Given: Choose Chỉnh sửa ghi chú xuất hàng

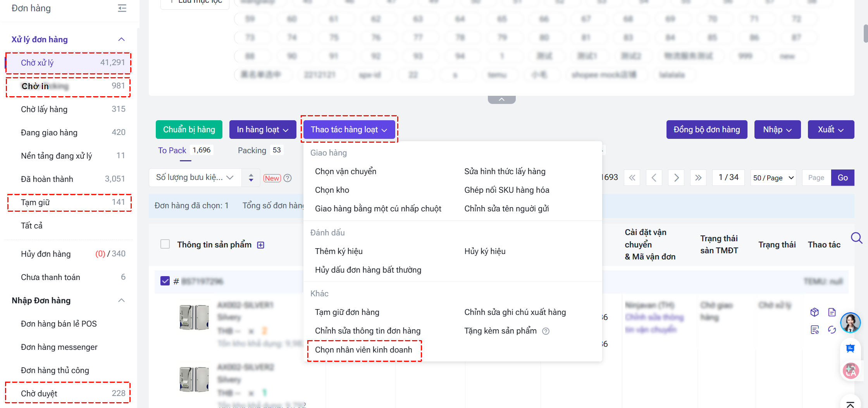Looking at the screenshot, I should [x=515, y=312].
